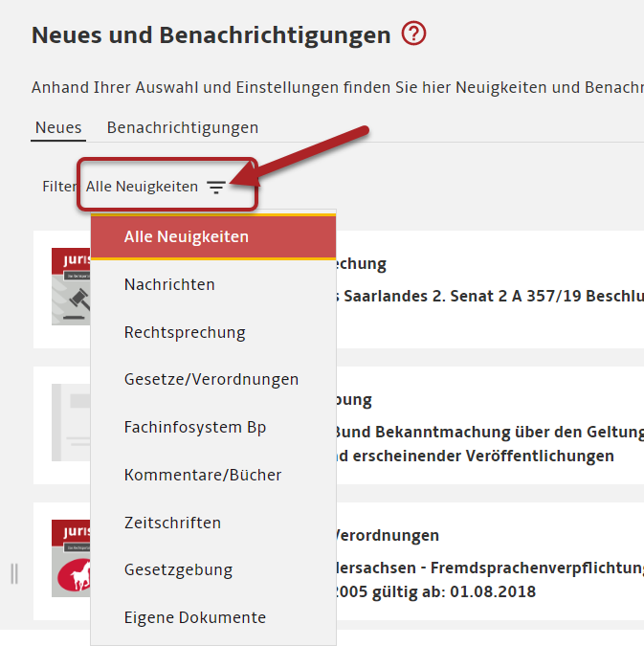Select Kommentare/Bücher filter entry
644x646 pixels.
pyautogui.click(x=203, y=475)
